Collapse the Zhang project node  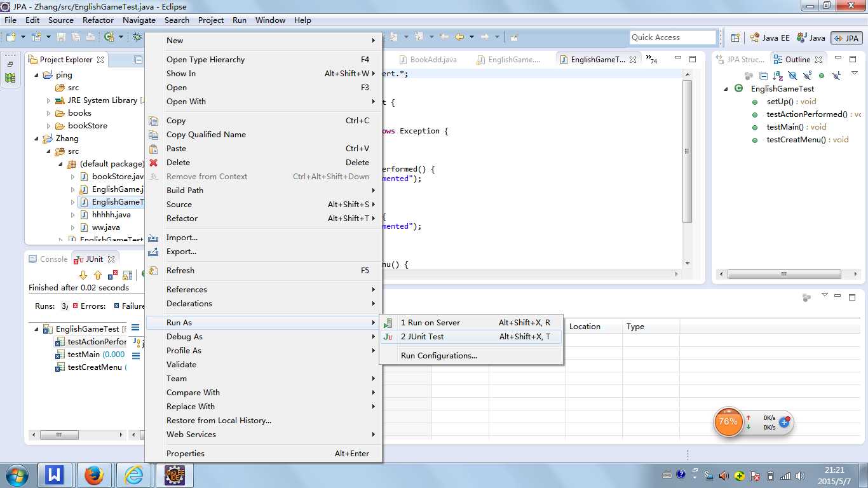36,139
